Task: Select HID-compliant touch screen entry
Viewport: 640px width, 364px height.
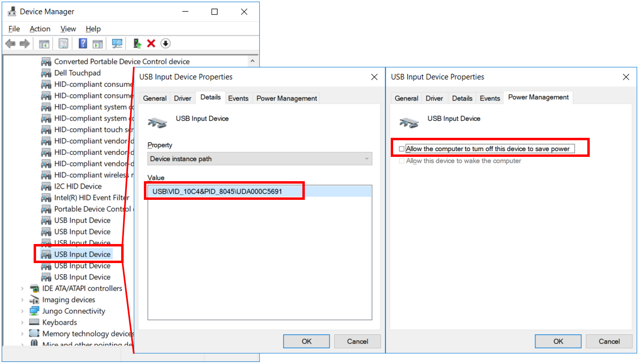Action: pyautogui.click(x=94, y=130)
